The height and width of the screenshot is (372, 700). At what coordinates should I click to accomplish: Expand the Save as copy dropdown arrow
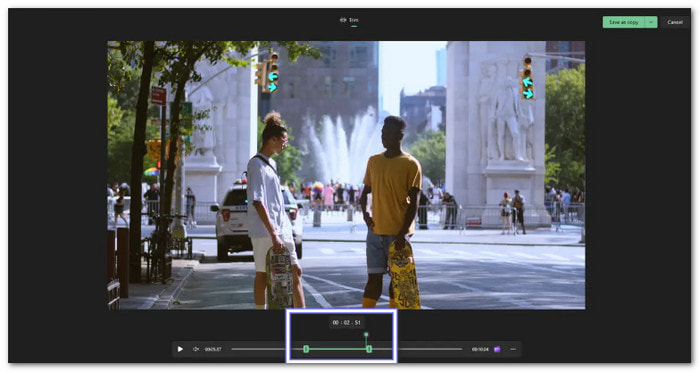pos(651,22)
